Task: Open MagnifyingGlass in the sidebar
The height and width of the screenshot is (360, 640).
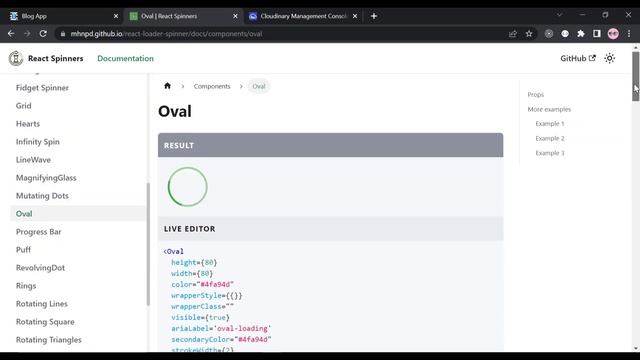Action: click(x=46, y=178)
